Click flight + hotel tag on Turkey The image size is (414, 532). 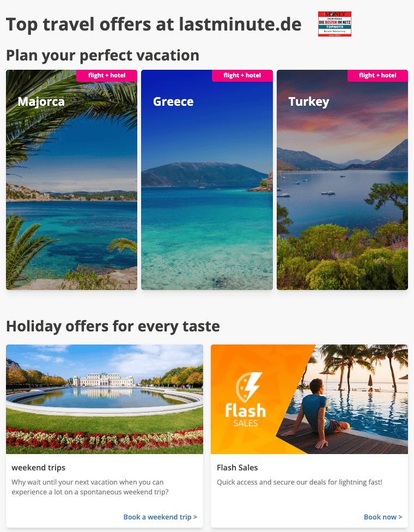coord(378,75)
